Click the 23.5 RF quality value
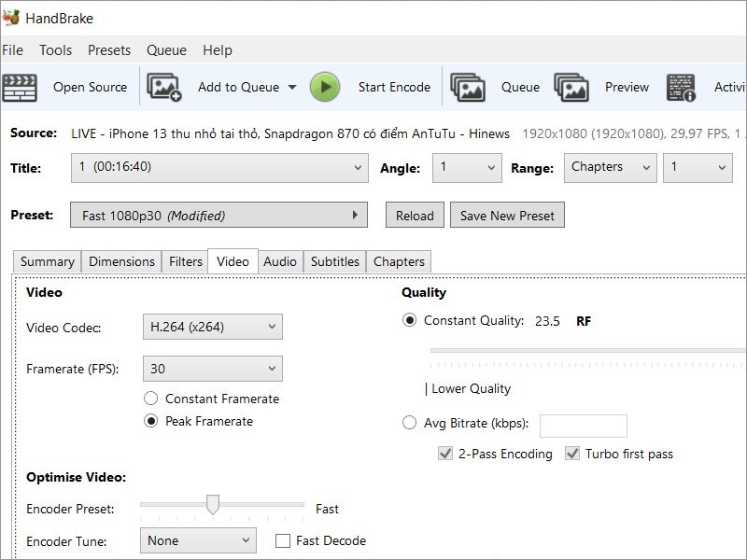This screenshot has height=560, width=747. tap(547, 321)
